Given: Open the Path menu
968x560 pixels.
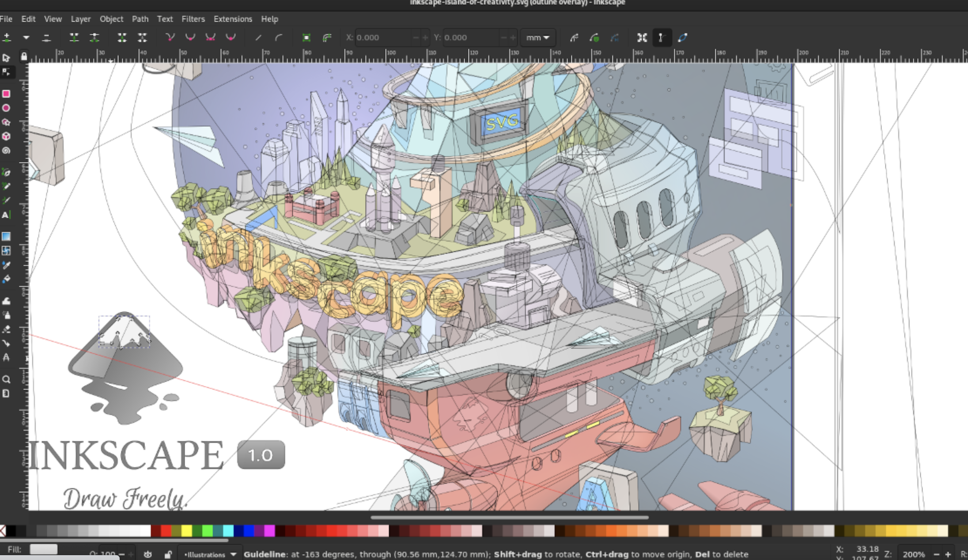Looking at the screenshot, I should point(140,19).
